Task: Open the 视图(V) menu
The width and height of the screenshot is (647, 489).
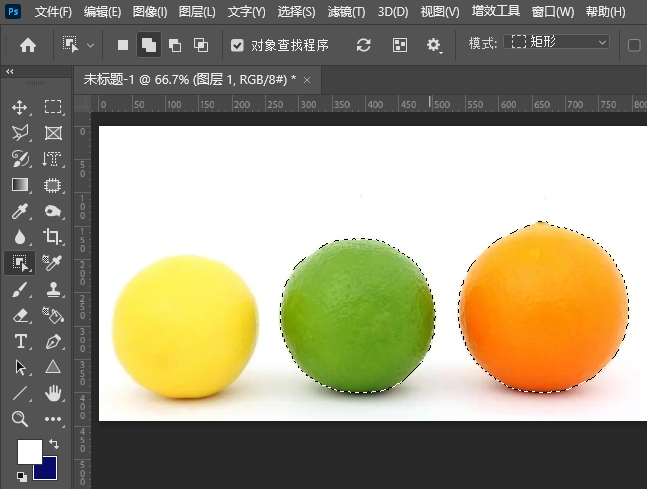Action: pos(440,12)
